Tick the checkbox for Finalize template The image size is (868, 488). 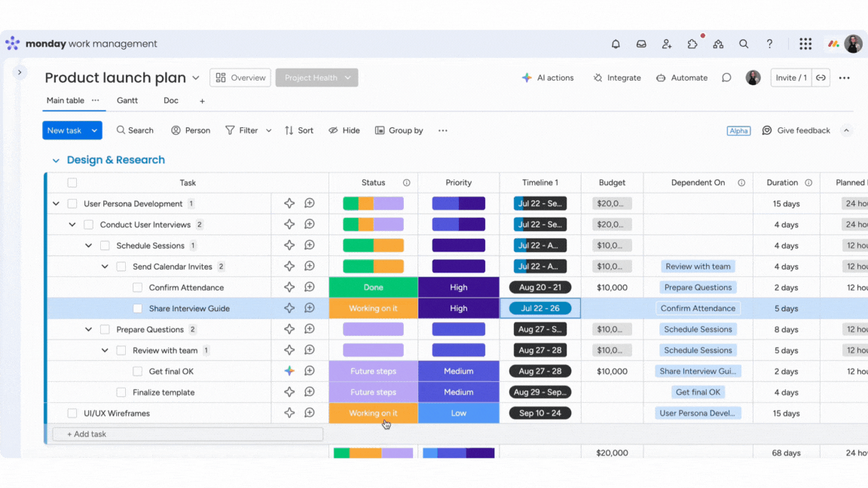[x=121, y=392]
